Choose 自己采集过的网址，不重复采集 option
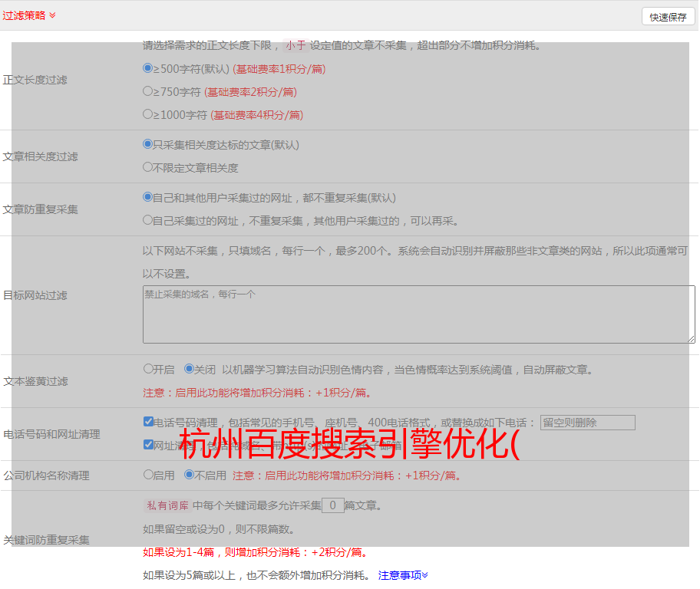This screenshot has height=589, width=700. [x=148, y=220]
